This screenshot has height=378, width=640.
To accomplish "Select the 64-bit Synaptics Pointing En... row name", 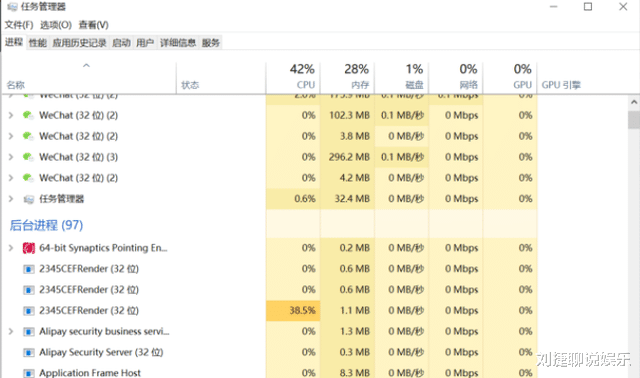I will coord(103,248).
